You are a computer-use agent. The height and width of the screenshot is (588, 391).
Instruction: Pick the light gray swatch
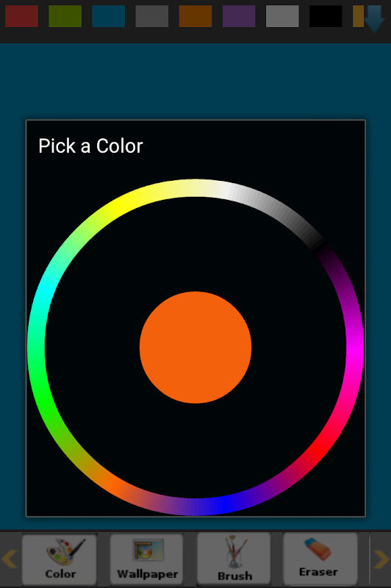click(282, 16)
